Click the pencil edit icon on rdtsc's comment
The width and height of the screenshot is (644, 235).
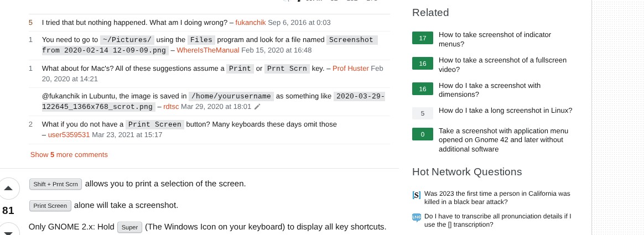257,107
